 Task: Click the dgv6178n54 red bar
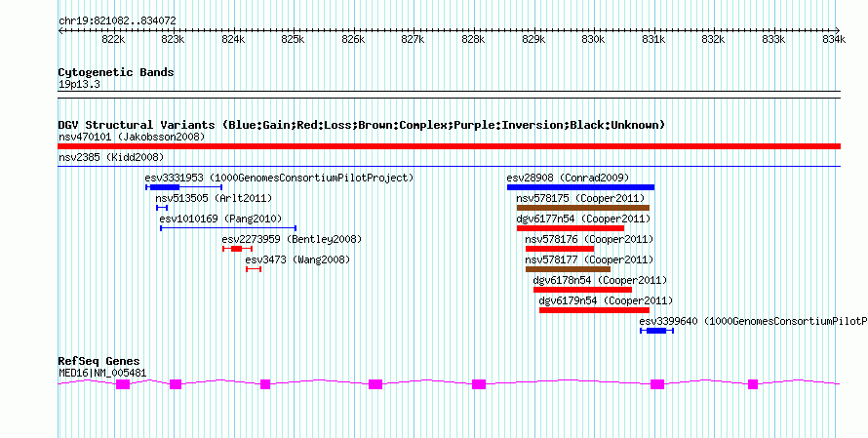(x=582, y=290)
